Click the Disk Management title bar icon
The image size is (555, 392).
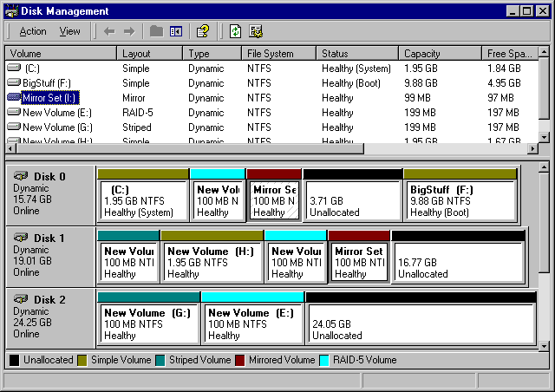[10, 11]
